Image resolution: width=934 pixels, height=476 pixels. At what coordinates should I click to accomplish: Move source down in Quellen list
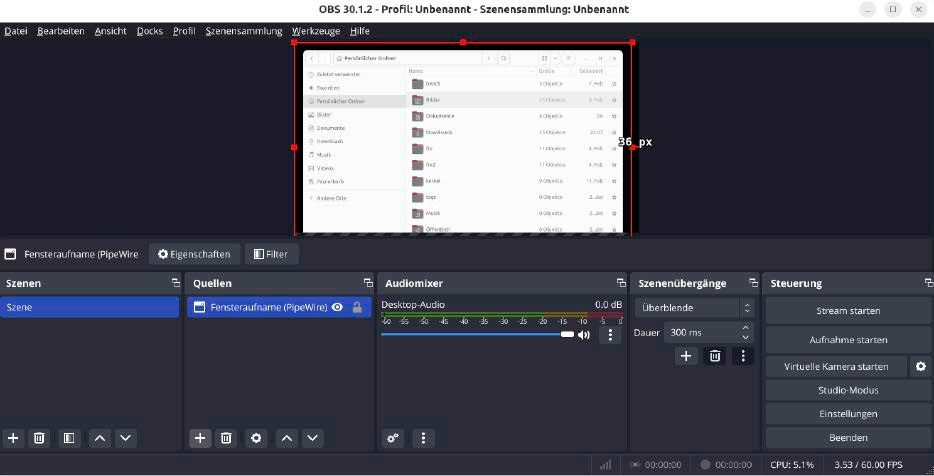(313, 438)
